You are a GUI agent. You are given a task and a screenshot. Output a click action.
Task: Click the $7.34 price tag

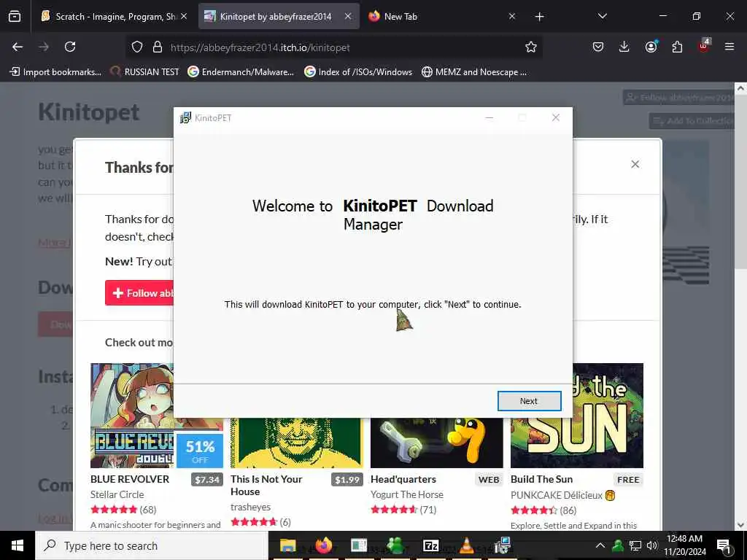pos(207,480)
